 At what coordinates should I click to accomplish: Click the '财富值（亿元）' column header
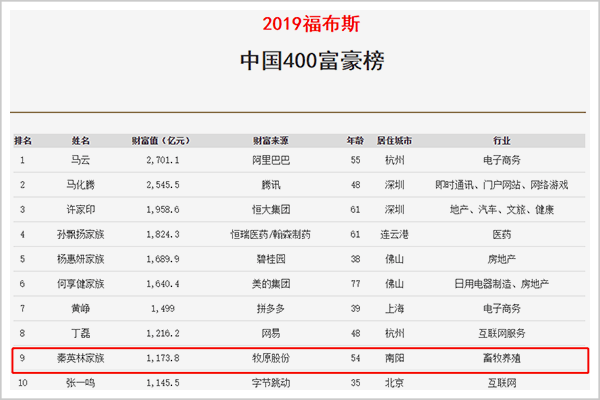161,140
